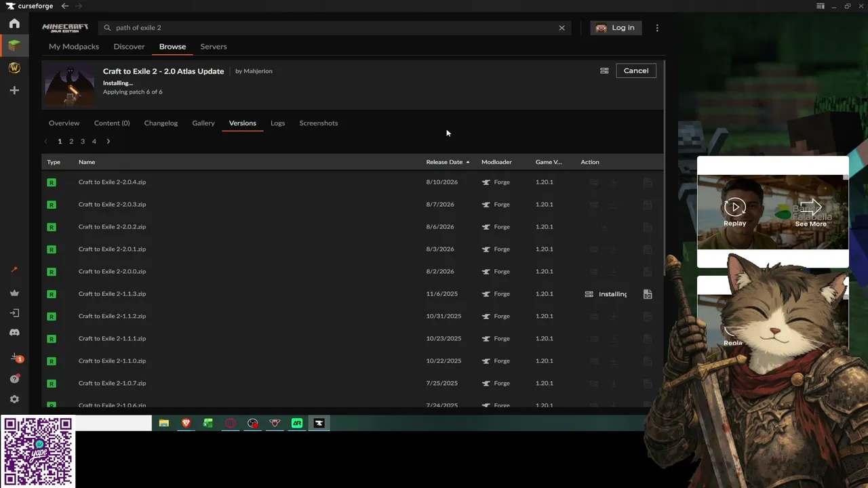This screenshot has height=488, width=868.
Task: Add a new game with the plus icon
Action: 14,90
